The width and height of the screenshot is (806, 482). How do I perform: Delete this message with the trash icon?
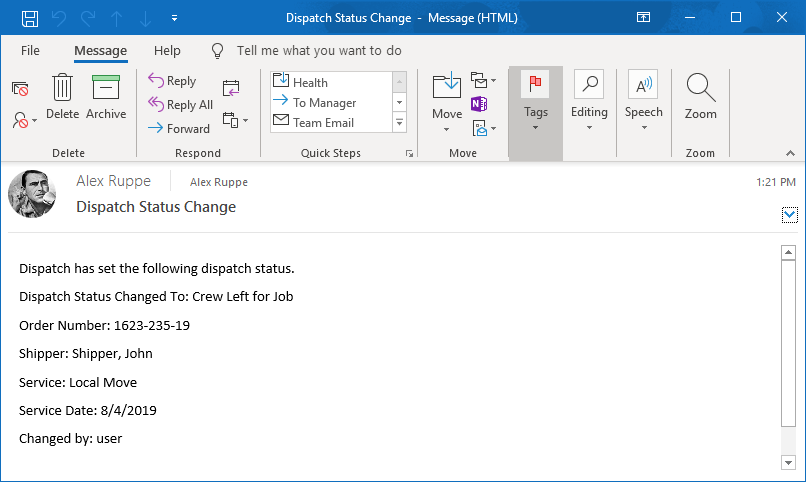(62, 97)
